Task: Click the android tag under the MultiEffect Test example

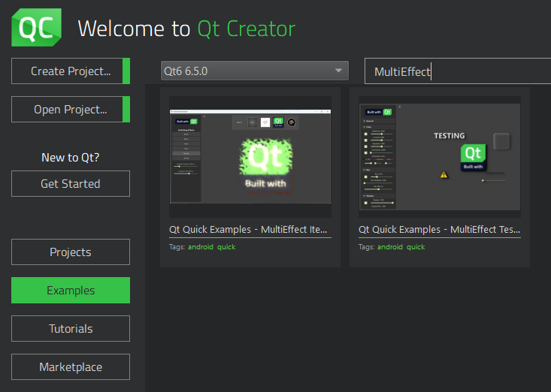Action: pos(390,247)
